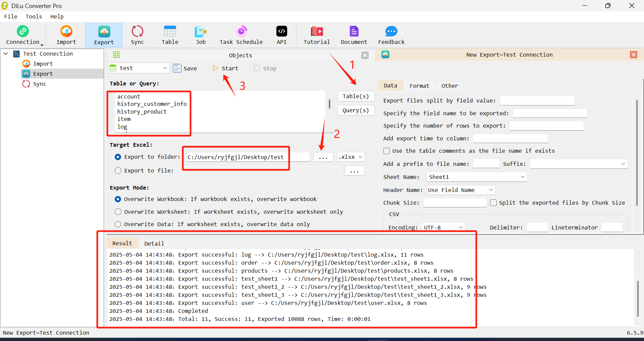Click the result log vertical scrollbar
644x341 pixels.
pos(638,298)
